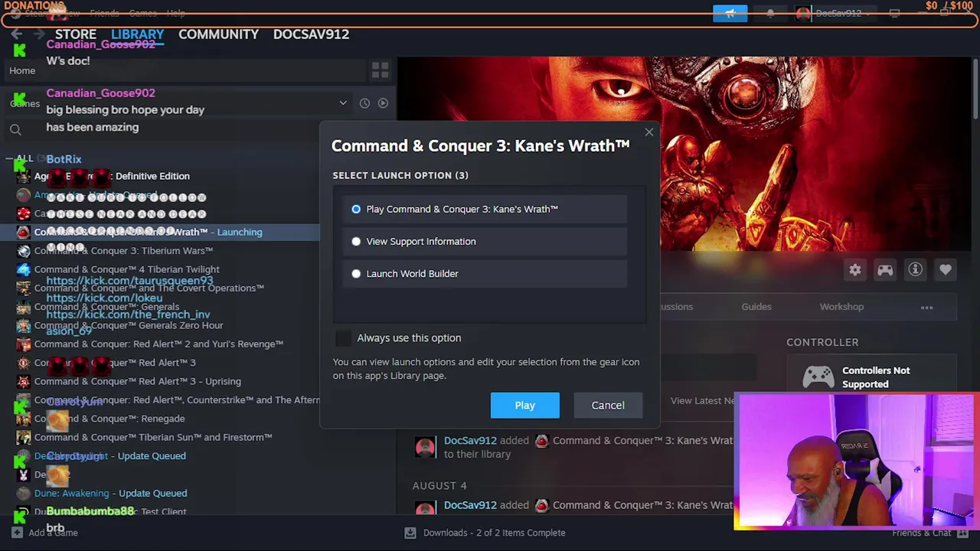Select Command & Conquer and The Covert Operations

pos(149,288)
